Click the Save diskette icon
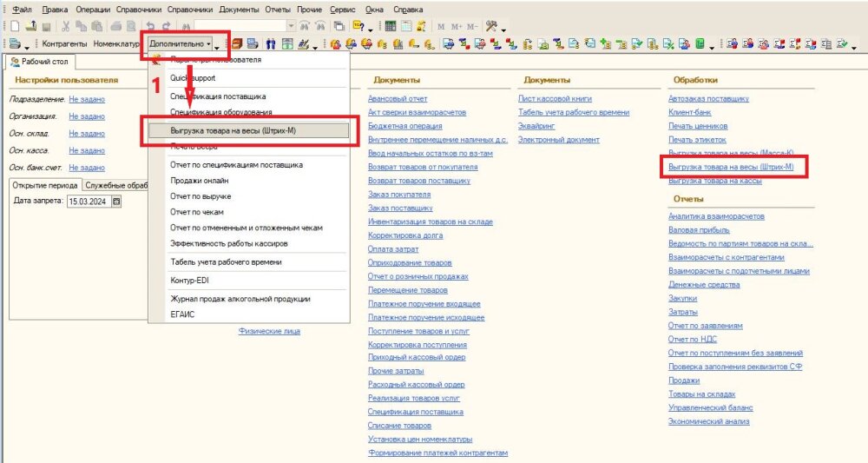The image size is (868, 463). (47, 26)
